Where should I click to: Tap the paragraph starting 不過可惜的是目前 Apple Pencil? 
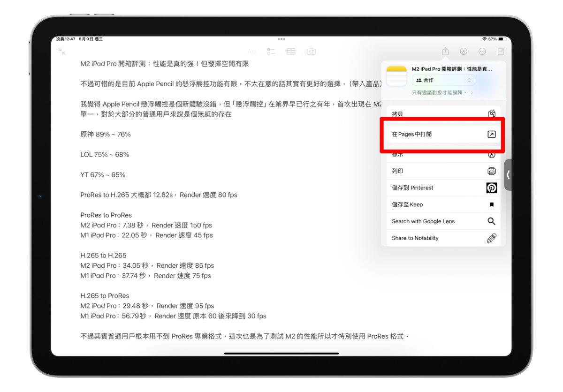[x=231, y=84]
